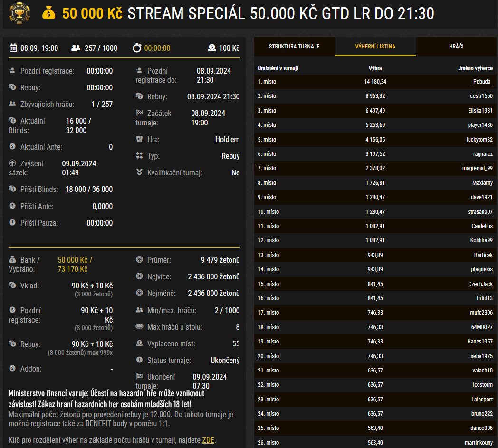The width and height of the screenshot is (498, 448).
Task: Click the chip icon beside Nejvíce
Action: [x=139, y=276]
